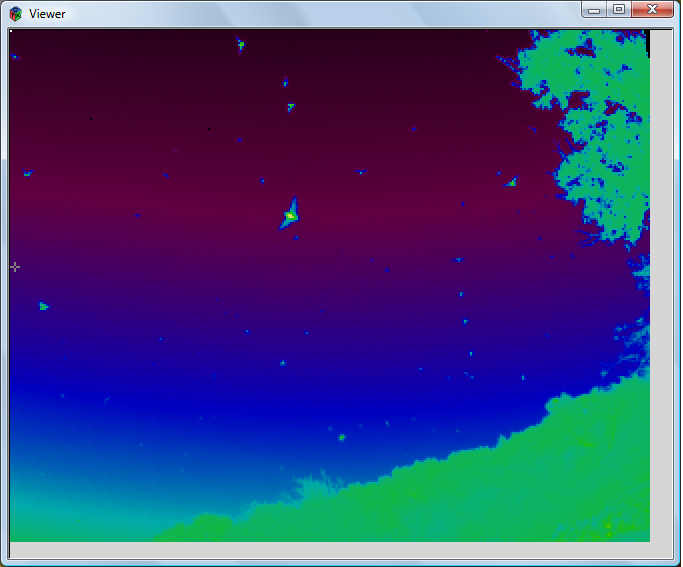Minimize the Viewer window
Image resolution: width=683 pixels, height=567 pixels.
(x=594, y=10)
